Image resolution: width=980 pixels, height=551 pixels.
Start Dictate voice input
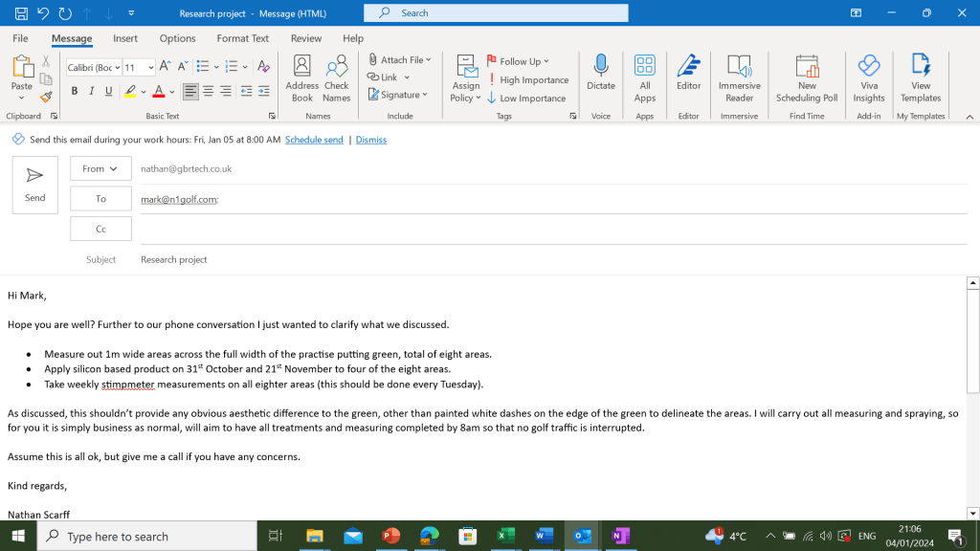pos(601,72)
